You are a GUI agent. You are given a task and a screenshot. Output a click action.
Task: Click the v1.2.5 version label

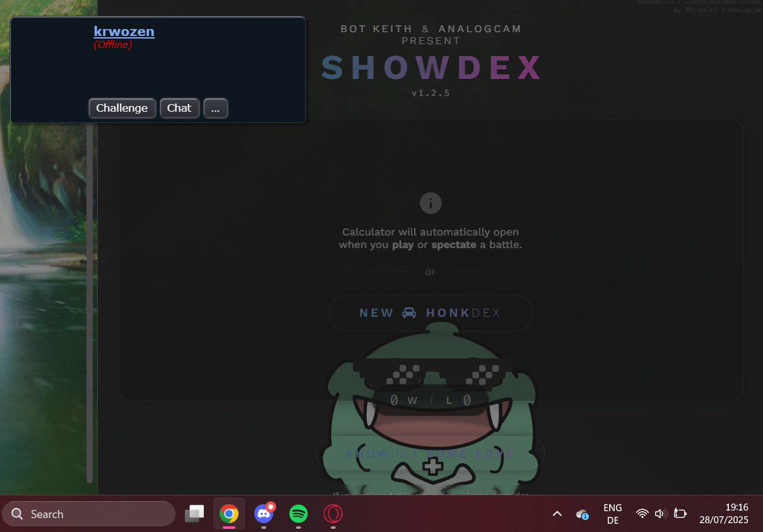(430, 93)
